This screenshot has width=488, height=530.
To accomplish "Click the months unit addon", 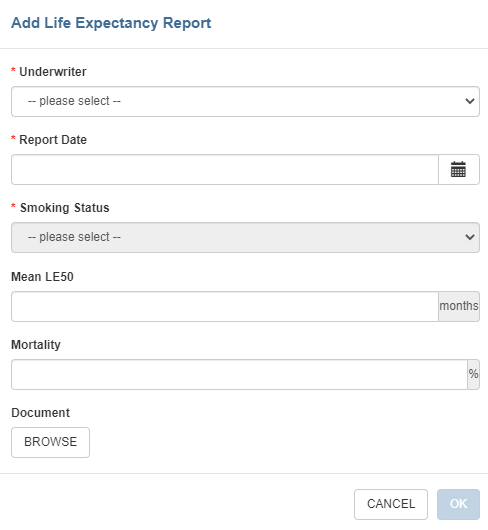I will (459, 306).
